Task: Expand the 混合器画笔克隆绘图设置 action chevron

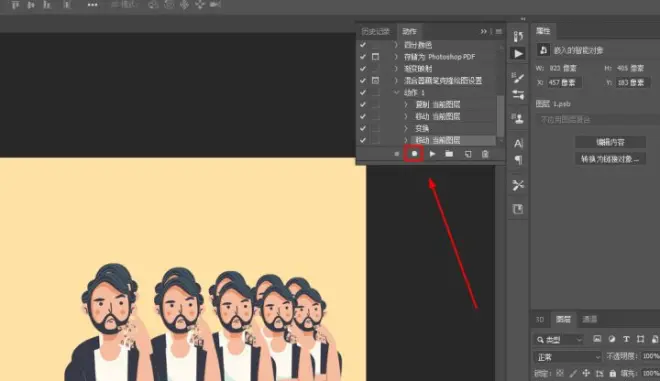Action: point(396,80)
